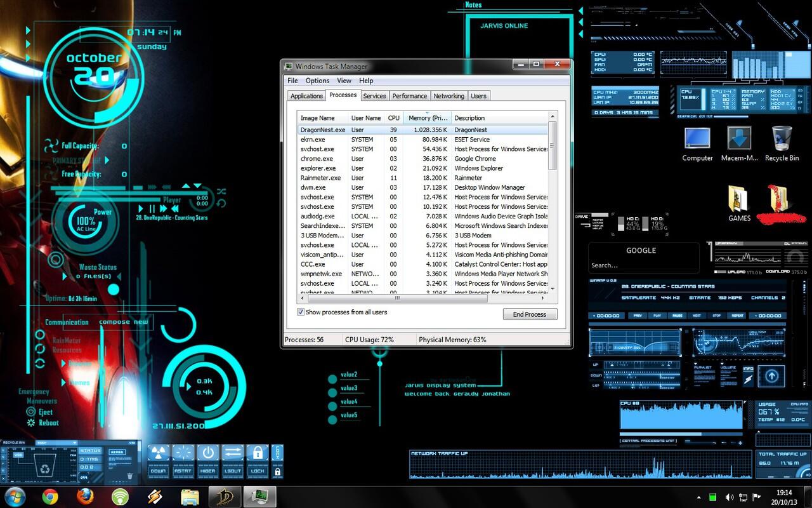Open the File menu in Task Manager
Screen dimensions: 812x508
click(292, 81)
